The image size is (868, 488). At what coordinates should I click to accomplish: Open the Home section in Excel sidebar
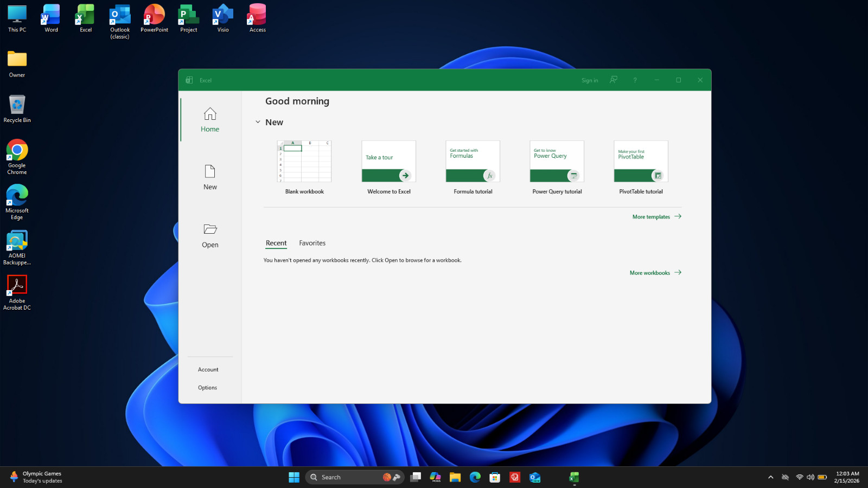point(210,120)
